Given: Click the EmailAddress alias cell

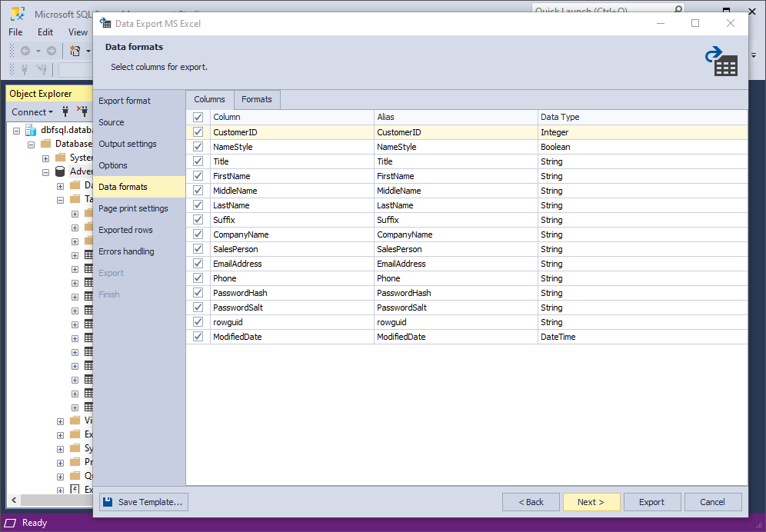Looking at the screenshot, I should pyautogui.click(x=456, y=264).
